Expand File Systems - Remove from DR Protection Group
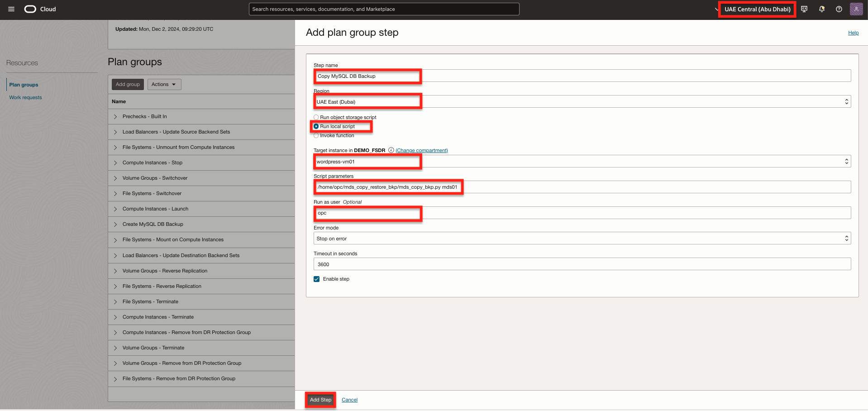 [115, 379]
